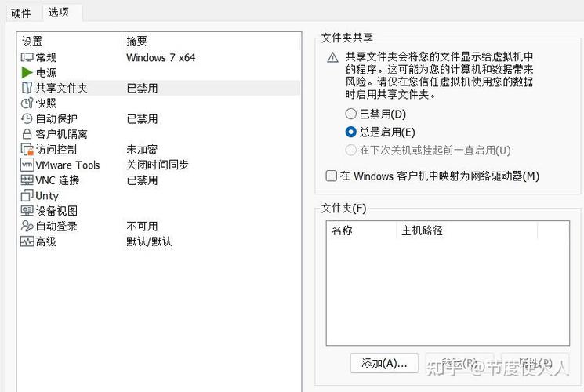This screenshot has height=392, width=584.
Task: Click the 常规 monitor icon
Action: pos(27,57)
